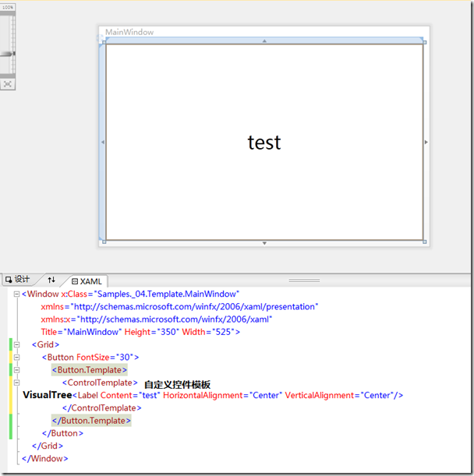Click the right margin arrow of the button

[426, 142]
